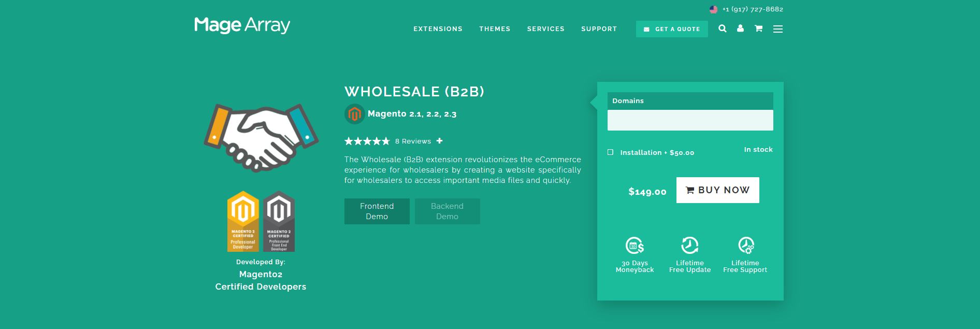Open the Extensions menu
Image resolution: width=980 pixels, height=329 pixels.
pyautogui.click(x=438, y=29)
